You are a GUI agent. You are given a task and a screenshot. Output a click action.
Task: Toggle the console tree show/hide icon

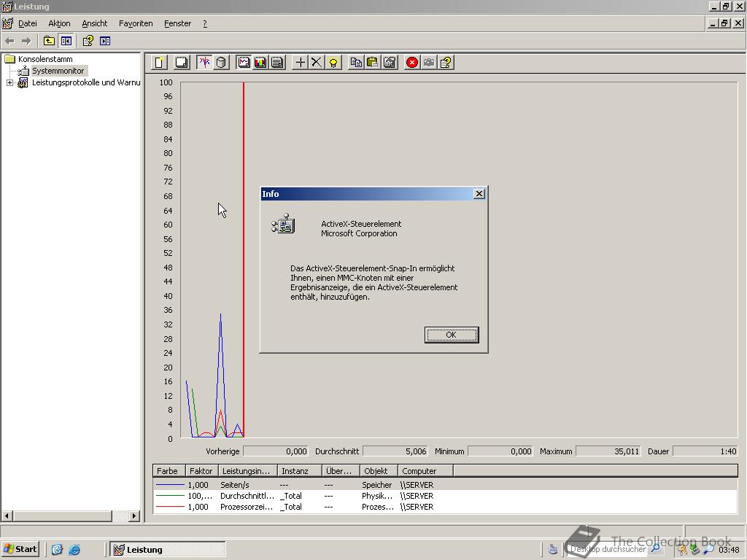coord(66,42)
